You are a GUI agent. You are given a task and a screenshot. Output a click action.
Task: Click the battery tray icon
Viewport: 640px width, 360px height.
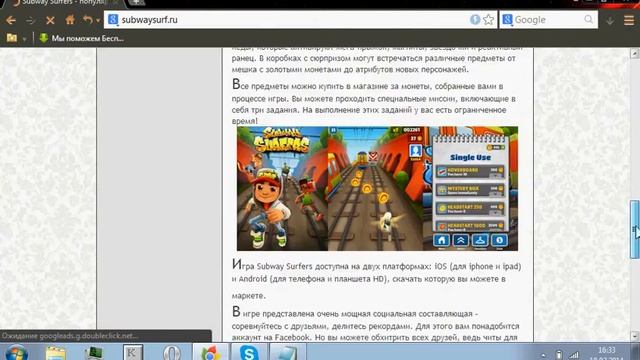pyautogui.click(x=559, y=355)
